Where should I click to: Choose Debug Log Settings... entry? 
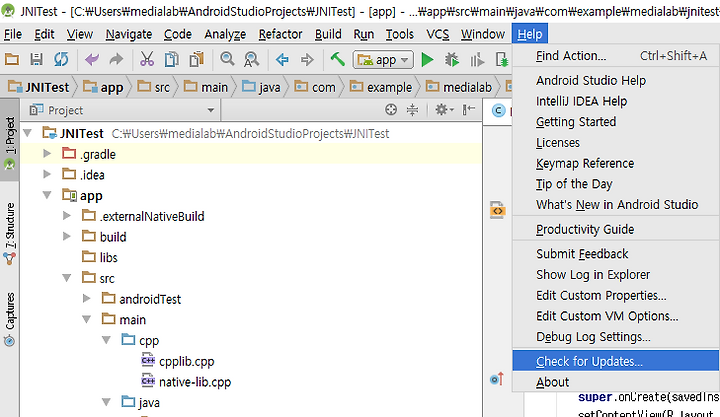(x=615, y=337)
